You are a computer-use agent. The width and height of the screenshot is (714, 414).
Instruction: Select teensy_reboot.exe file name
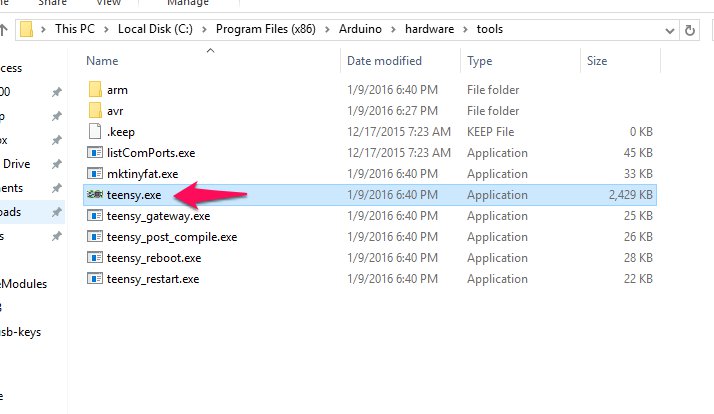pyautogui.click(x=154, y=258)
